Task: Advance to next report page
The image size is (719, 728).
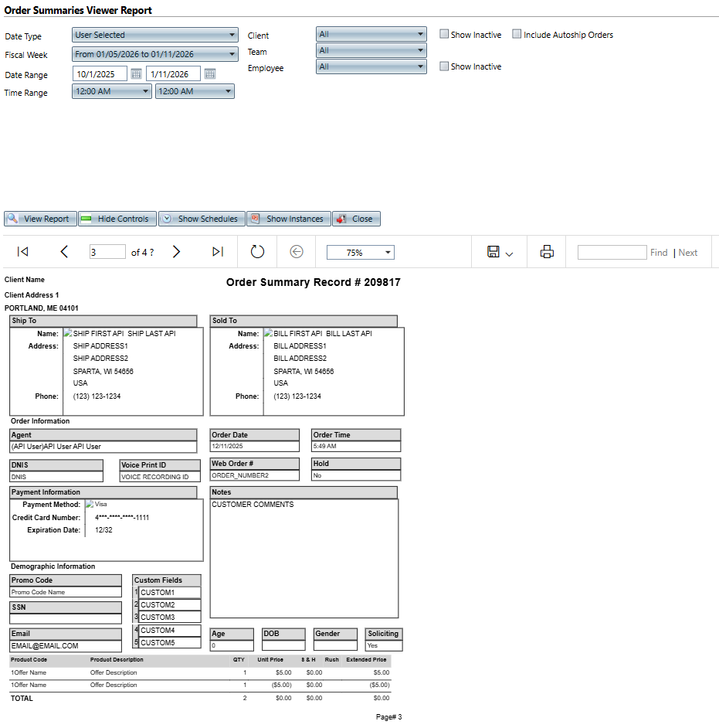Action: pyautogui.click(x=176, y=252)
